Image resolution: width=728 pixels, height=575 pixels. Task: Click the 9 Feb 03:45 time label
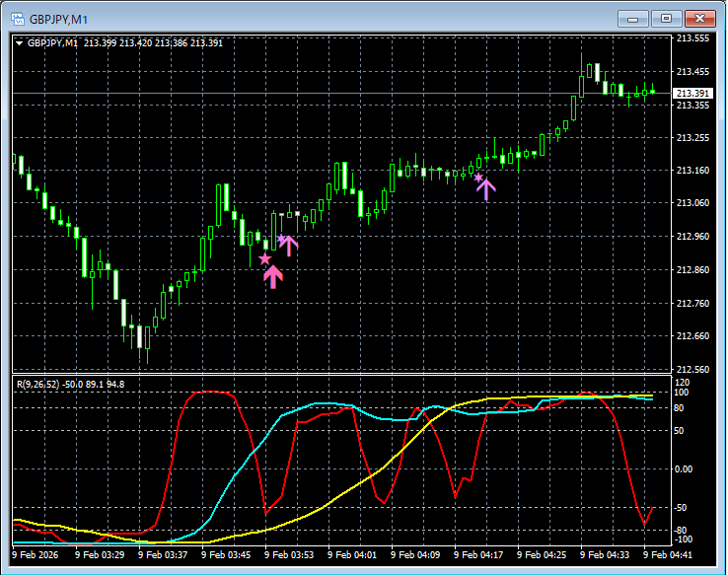click(x=226, y=555)
